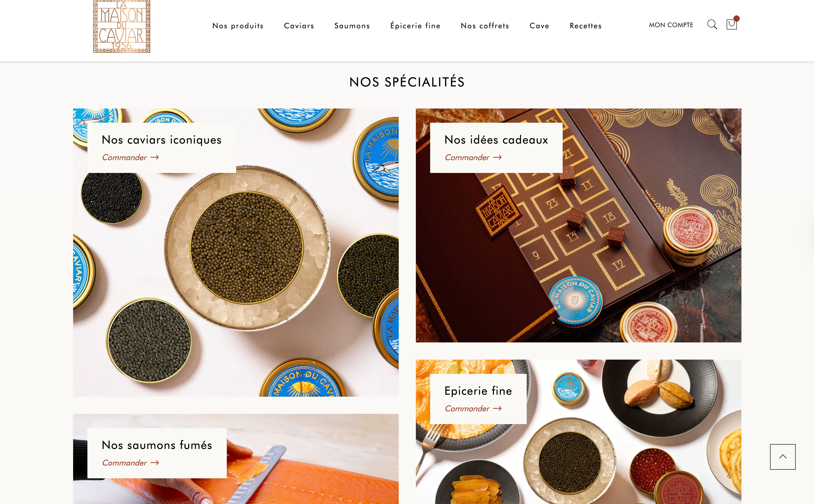Open the Épicerie fine navigation item
The width and height of the screenshot is (814, 504).
pyautogui.click(x=415, y=26)
